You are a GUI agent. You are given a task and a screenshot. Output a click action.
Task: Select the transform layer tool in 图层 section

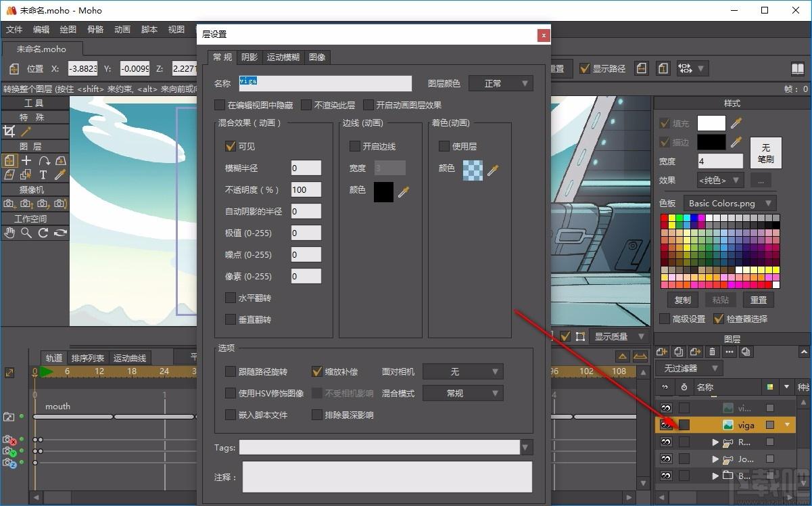[9, 160]
